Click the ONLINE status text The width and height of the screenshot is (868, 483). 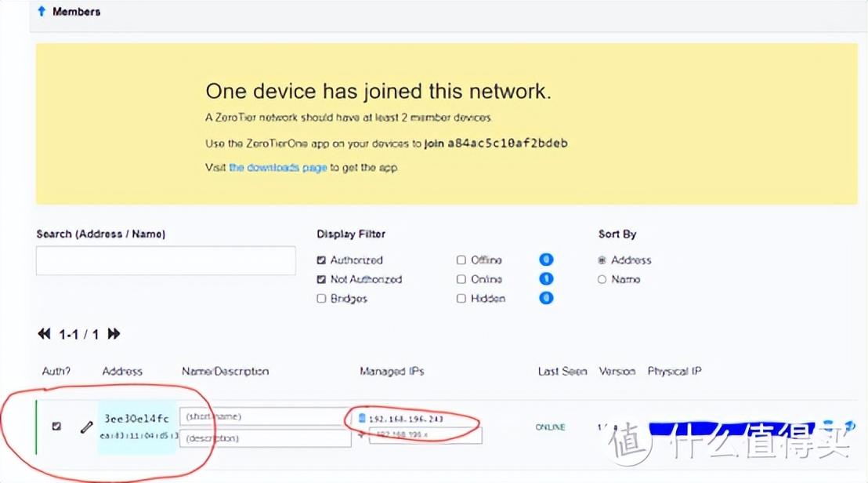coord(550,427)
